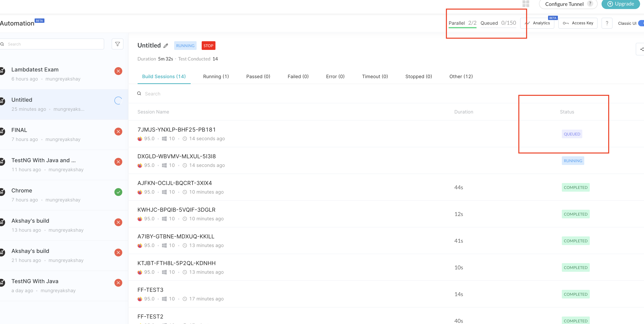644x324 pixels.
Task: Open the Access Key button
Action: click(x=578, y=23)
